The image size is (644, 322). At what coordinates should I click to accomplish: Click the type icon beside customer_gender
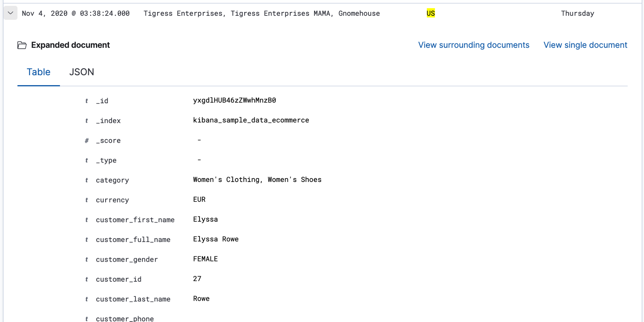[x=87, y=260]
